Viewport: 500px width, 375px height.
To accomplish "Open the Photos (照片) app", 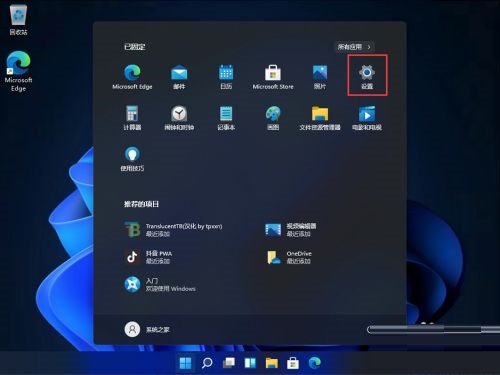I will pyautogui.click(x=320, y=77).
